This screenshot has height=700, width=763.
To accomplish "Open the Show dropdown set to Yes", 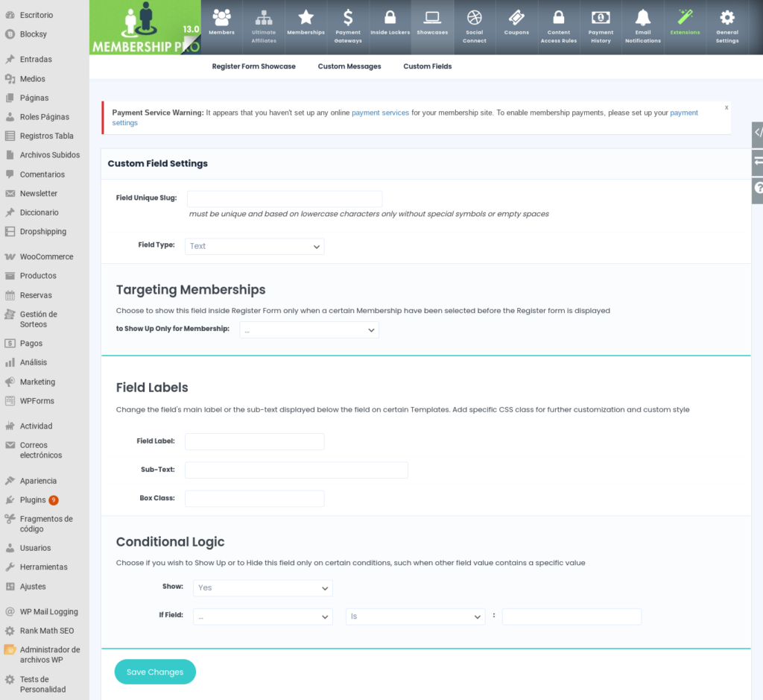I will [263, 588].
